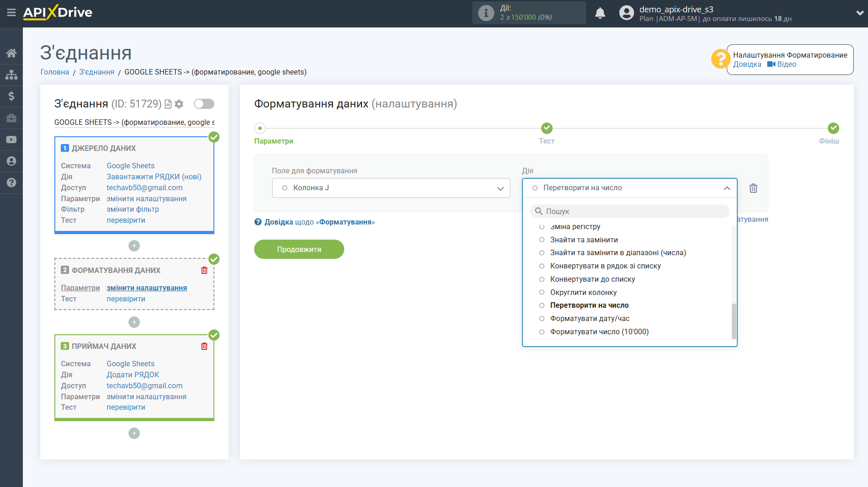Viewport: 868px width, 487px height.
Task: Click змінити фільтр in data source
Action: [133, 209]
